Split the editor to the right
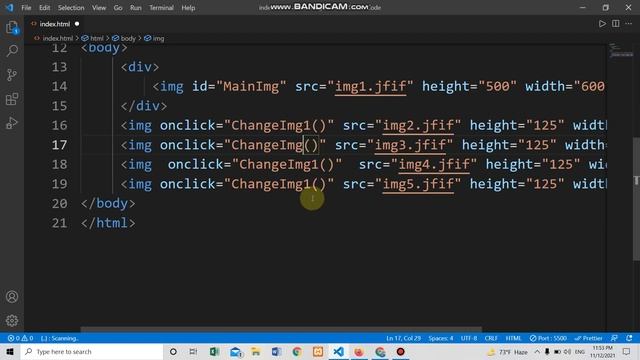The width and height of the screenshot is (640, 360). [616, 24]
